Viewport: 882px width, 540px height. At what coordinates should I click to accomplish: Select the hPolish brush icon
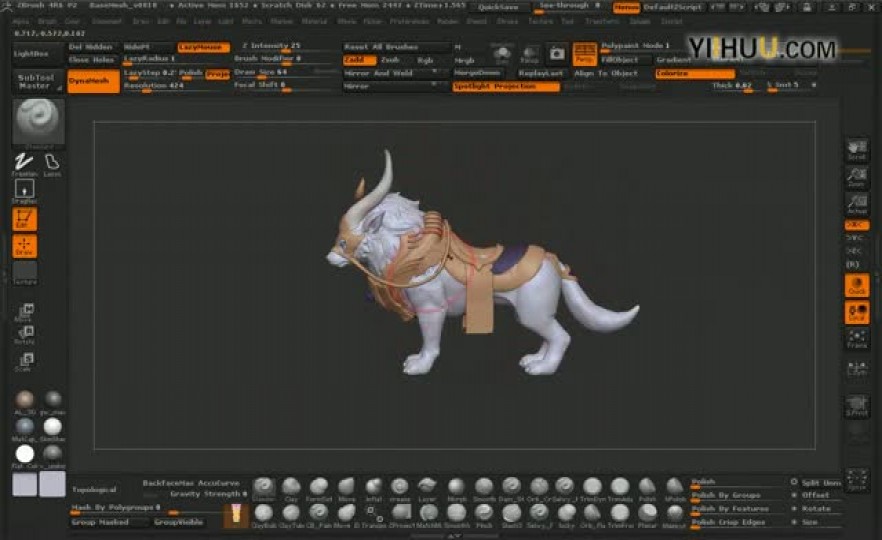(674, 487)
